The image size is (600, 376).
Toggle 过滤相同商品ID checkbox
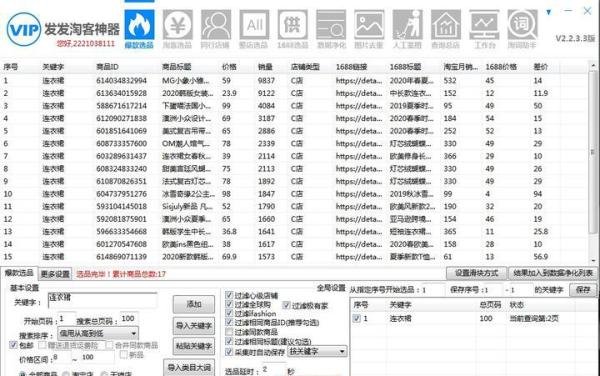[x=229, y=322]
